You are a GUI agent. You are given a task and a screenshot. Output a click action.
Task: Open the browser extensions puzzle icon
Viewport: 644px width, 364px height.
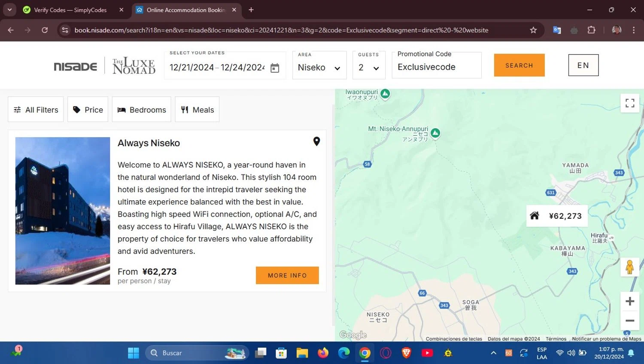pos(591,30)
